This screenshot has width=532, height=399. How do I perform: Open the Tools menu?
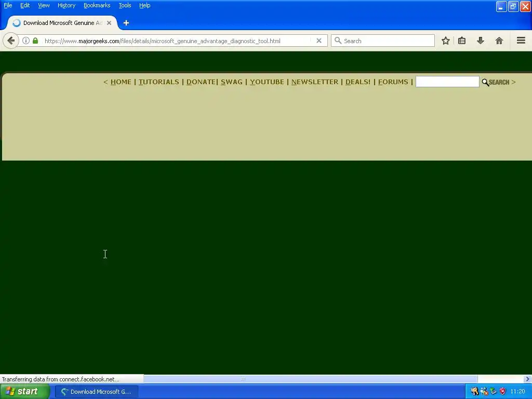[x=125, y=5]
